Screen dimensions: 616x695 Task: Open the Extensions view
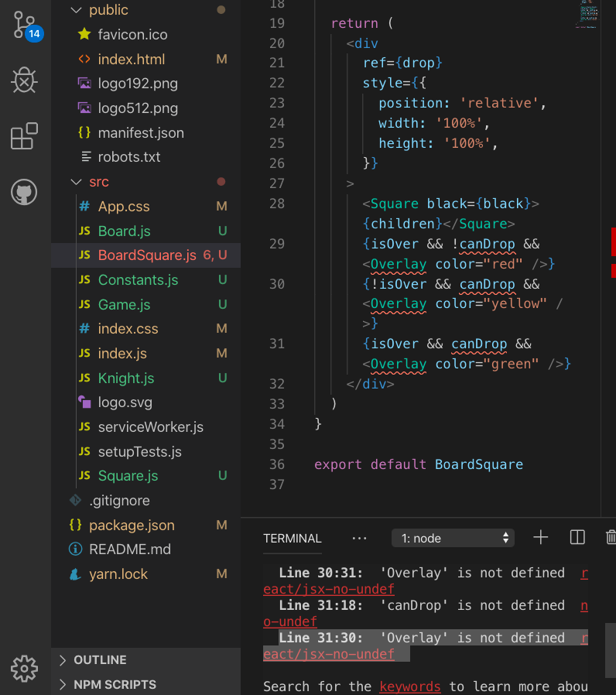pos(24,135)
